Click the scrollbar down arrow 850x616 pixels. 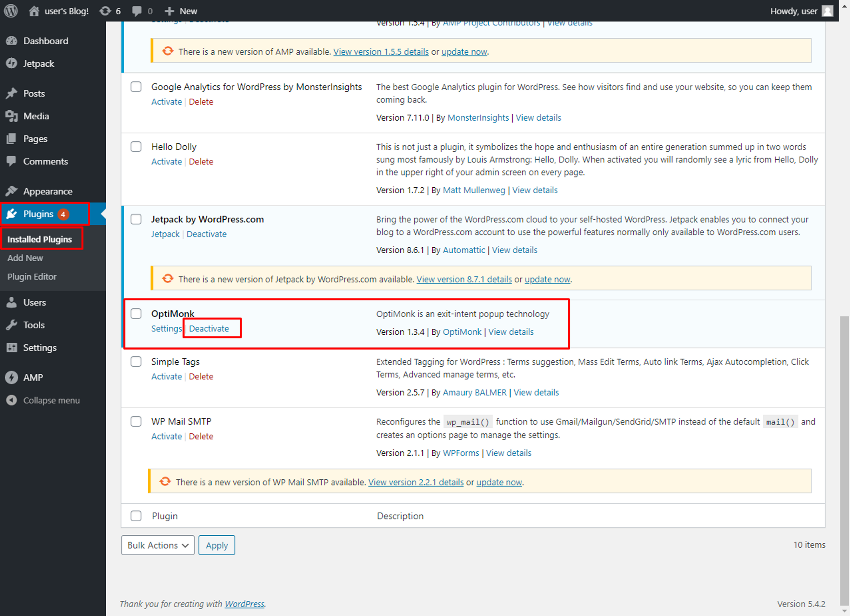click(844, 611)
